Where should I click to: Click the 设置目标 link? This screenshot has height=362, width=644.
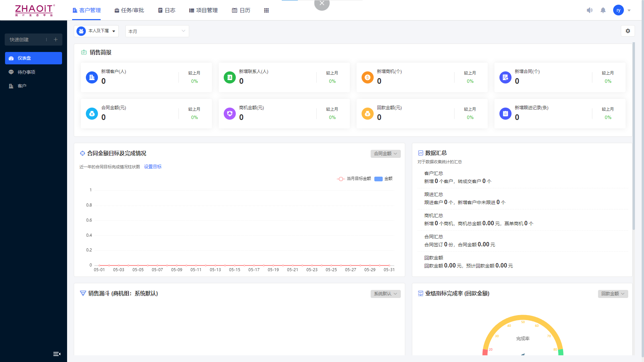pyautogui.click(x=153, y=167)
